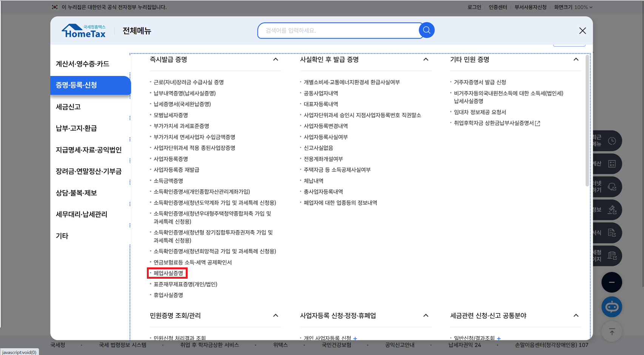The width and height of the screenshot is (644, 355).
Task: Click the search magnifier icon
Action: [427, 30]
